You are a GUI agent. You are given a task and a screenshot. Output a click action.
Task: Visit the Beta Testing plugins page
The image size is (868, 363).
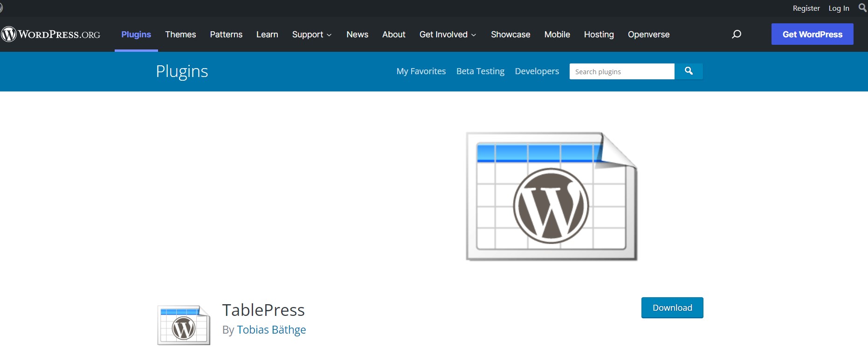[480, 71]
